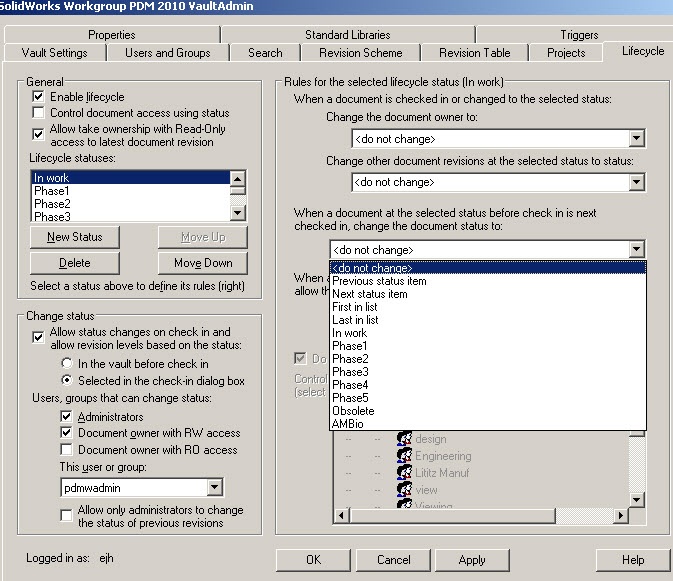Choose In work in dropdown list
This screenshot has width=673, height=581.
[x=488, y=333]
